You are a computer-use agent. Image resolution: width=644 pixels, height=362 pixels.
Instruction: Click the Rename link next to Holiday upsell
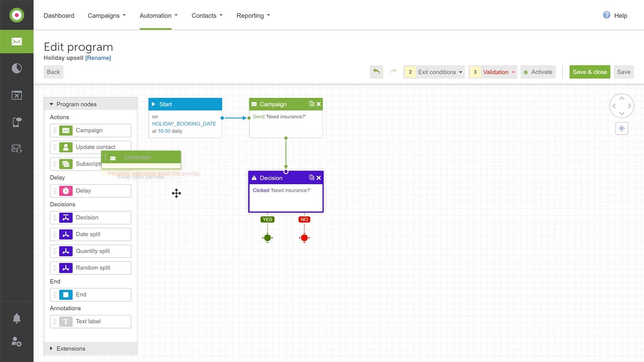98,57
